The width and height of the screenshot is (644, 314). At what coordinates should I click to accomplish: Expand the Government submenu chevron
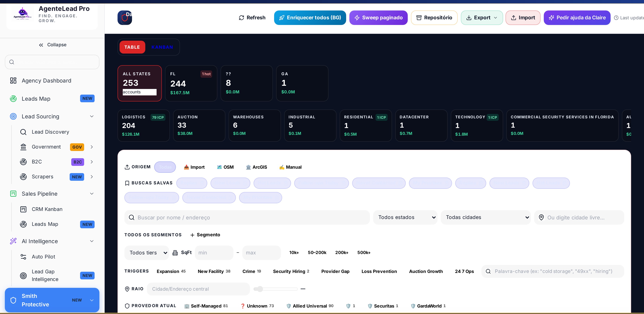point(92,147)
